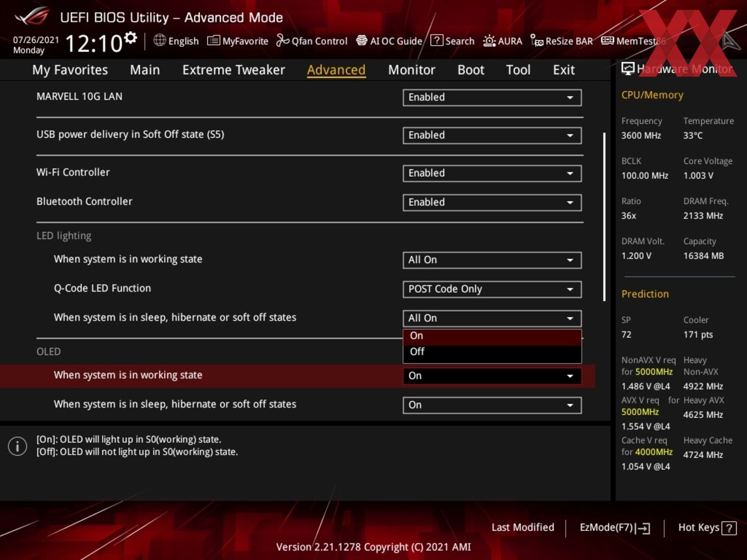Expand MARVELL 10G LAN dropdown
Image resolution: width=747 pixels, height=560 pixels.
pyautogui.click(x=492, y=97)
